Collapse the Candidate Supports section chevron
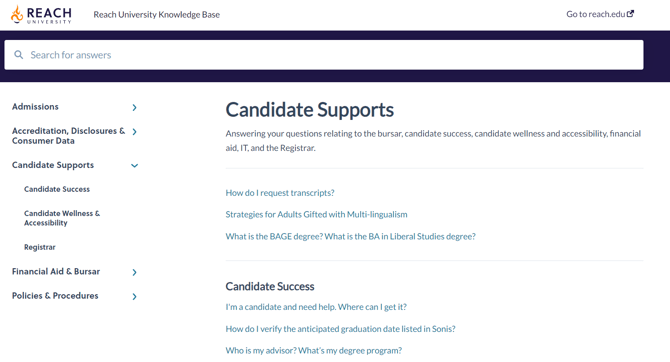Screen dimensions: 670x362 point(134,165)
